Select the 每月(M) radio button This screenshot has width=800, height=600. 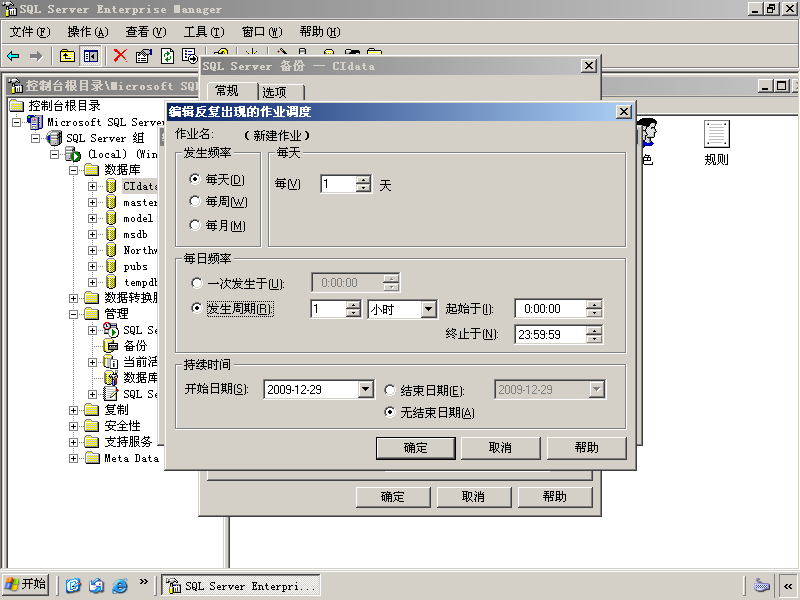(x=194, y=225)
